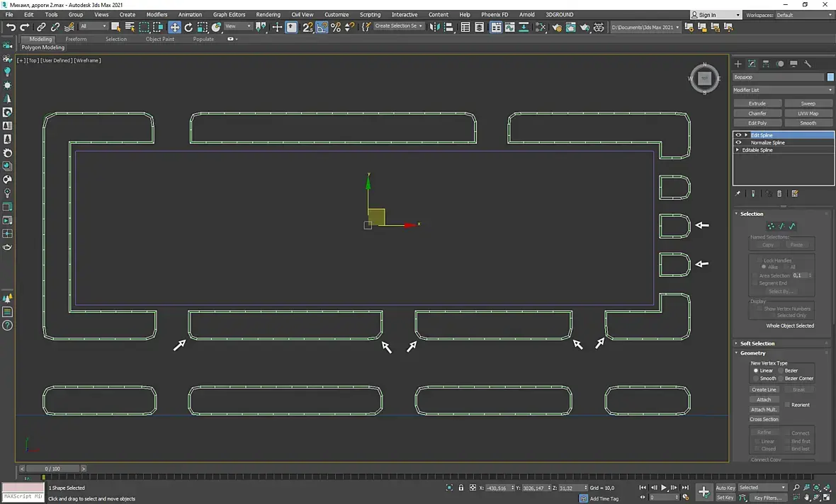The width and height of the screenshot is (836, 504).
Task: Collapse the Soft Selection rollout
Action: tap(757, 343)
